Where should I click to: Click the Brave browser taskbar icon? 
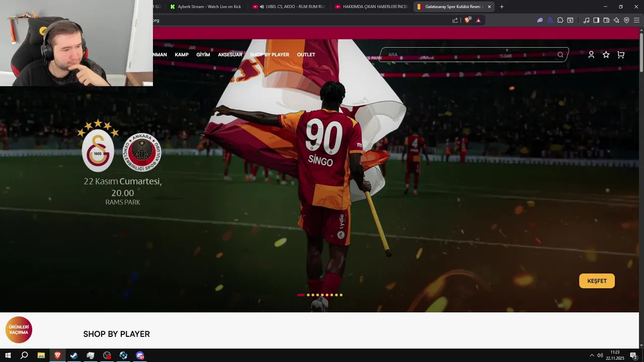pos(57,355)
